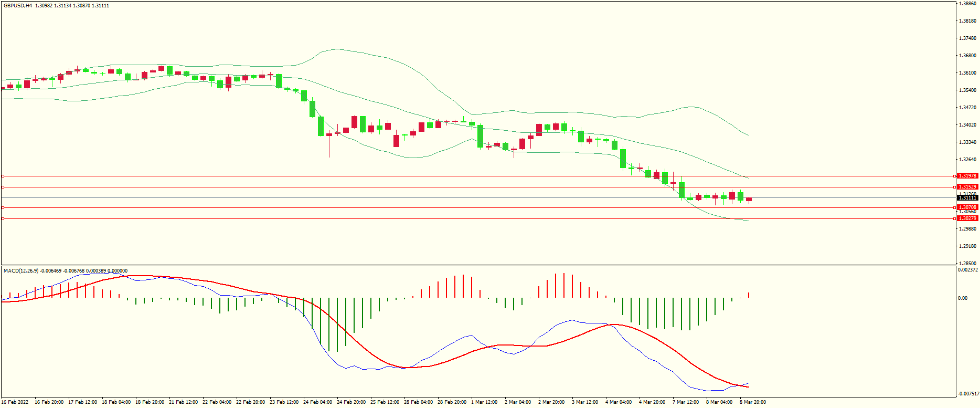
Task: Select the 1.30279 red price label
Action: pyautogui.click(x=967, y=218)
